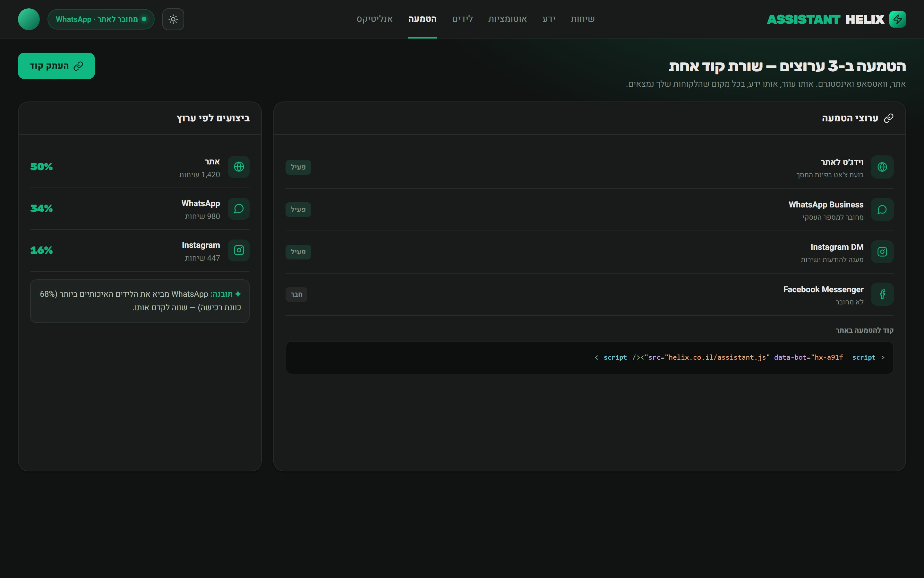This screenshot has width=924, height=578.
Task: Click the Facebook Messenger channel title
Action: tap(823, 289)
